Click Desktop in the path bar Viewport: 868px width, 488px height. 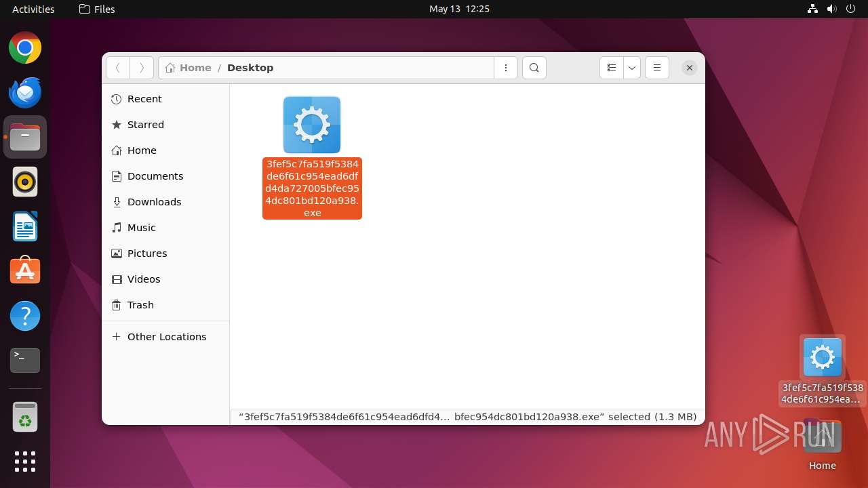(x=250, y=68)
